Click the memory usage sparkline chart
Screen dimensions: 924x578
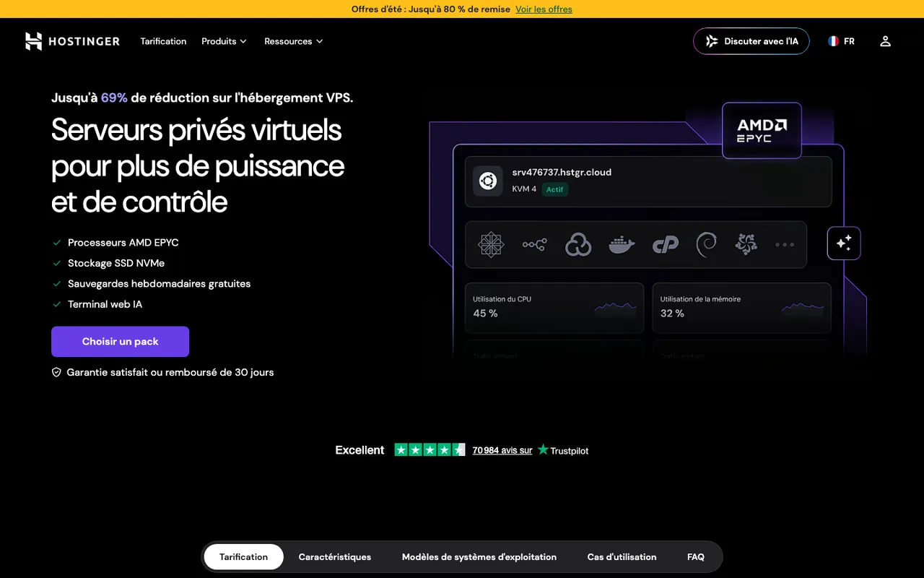[x=803, y=308]
